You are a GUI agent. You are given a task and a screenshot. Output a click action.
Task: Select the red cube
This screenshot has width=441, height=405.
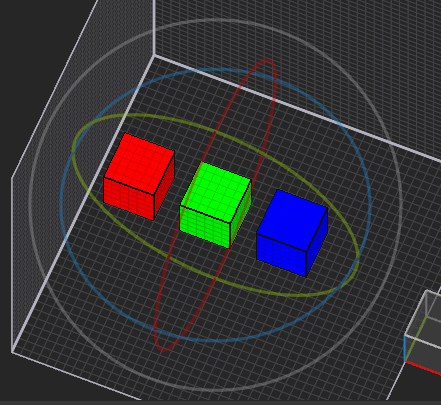[139, 177]
